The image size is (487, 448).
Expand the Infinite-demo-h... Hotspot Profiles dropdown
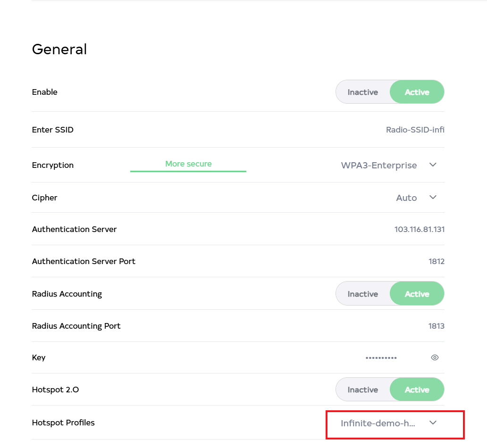[x=378, y=423]
